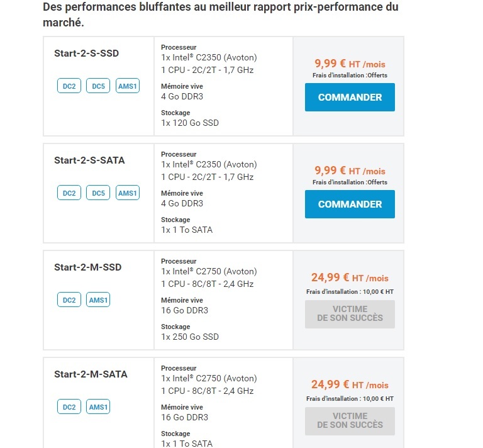Click 'Victime de son succès' for Start-2-M-SATA
This screenshot has height=448, width=483.
point(350,420)
